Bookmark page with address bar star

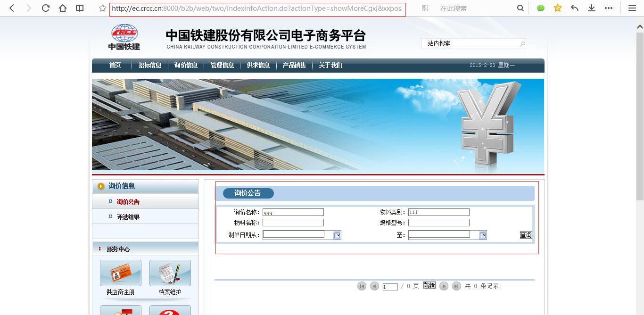pyautogui.click(x=102, y=8)
